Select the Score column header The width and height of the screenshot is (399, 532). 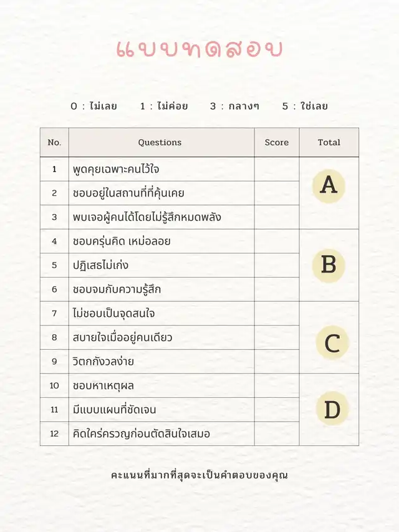point(276,142)
